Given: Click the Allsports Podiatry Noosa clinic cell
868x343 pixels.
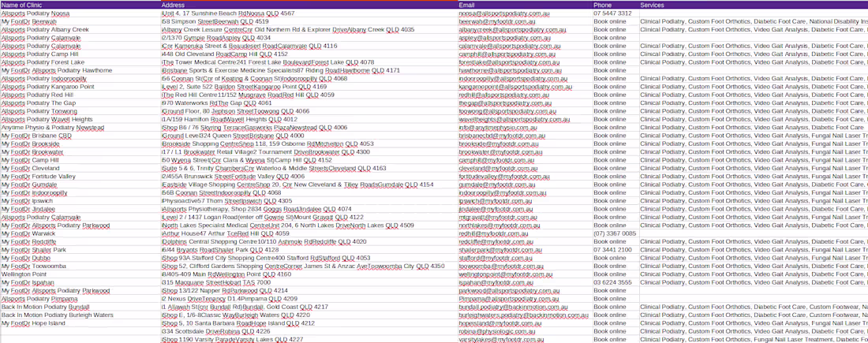Looking at the screenshot, I should [80, 13].
